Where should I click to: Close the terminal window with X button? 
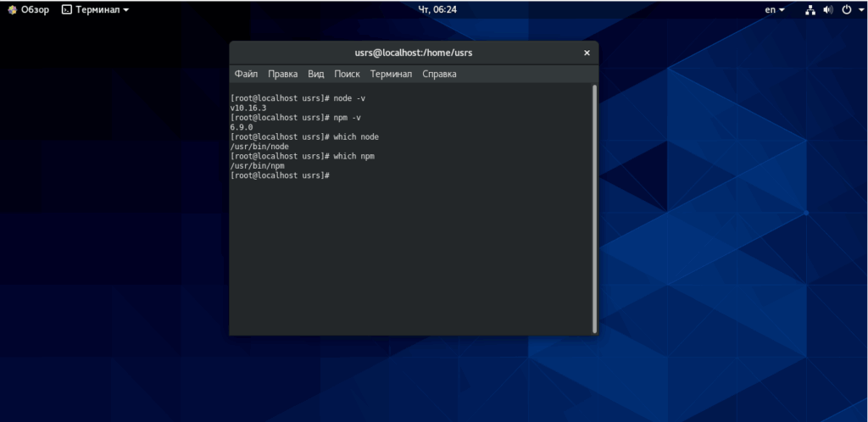pyautogui.click(x=587, y=53)
